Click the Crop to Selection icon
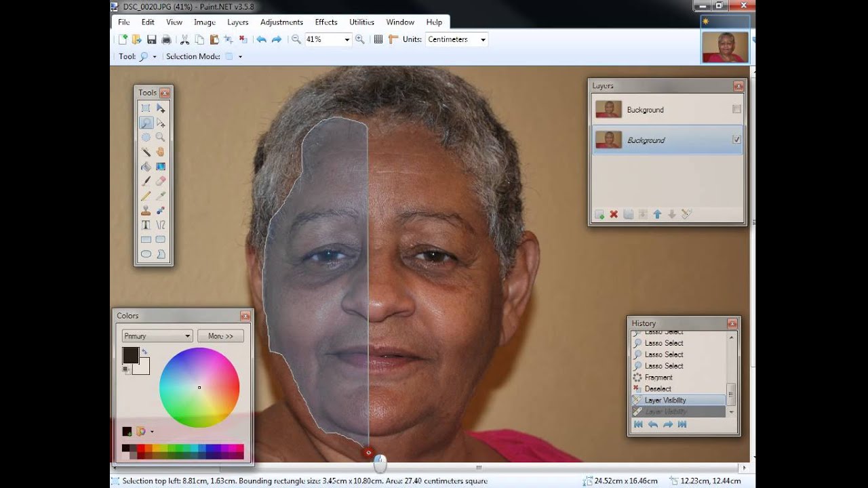 pos(229,39)
